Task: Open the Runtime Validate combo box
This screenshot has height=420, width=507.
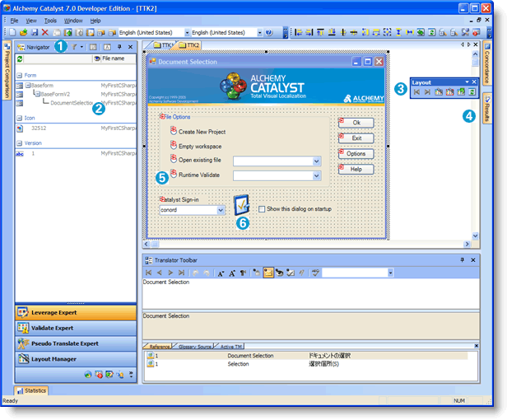Action: point(317,176)
